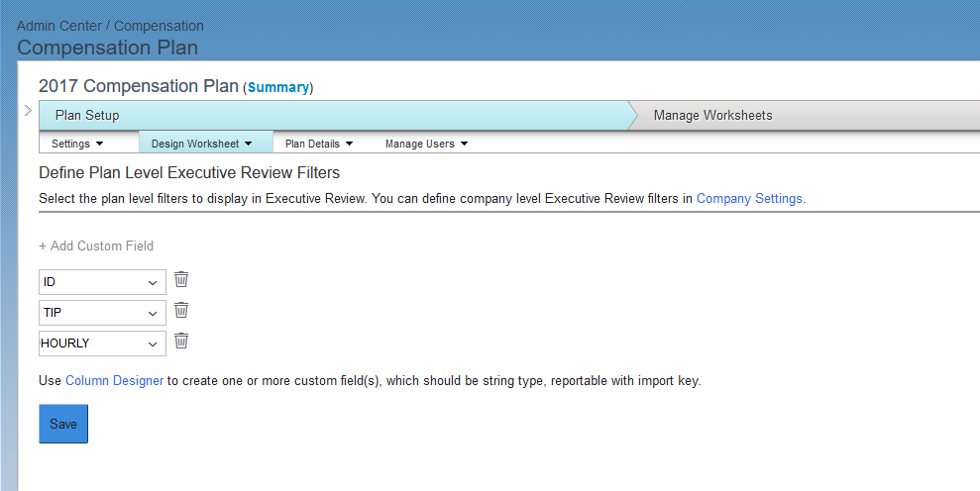Delete the ID filter with trash icon
This screenshot has width=980, height=491.
(x=181, y=279)
